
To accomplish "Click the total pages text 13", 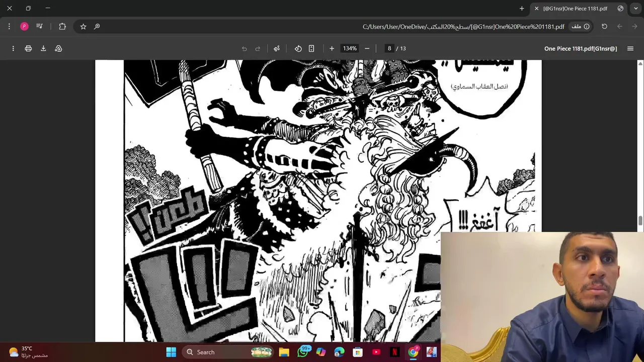I will 403,48.
